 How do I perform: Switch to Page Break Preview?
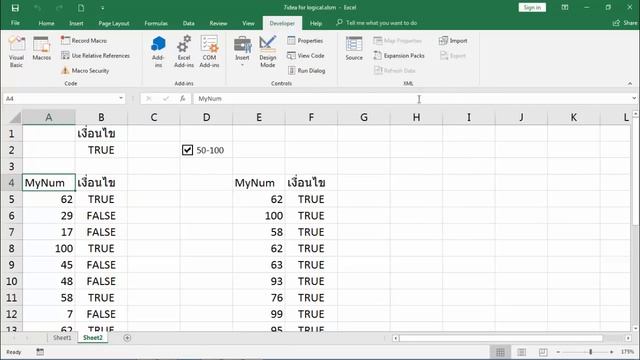[x=543, y=352]
